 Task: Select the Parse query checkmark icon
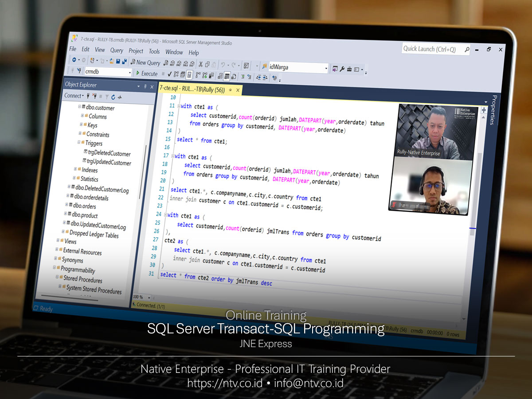click(x=169, y=74)
